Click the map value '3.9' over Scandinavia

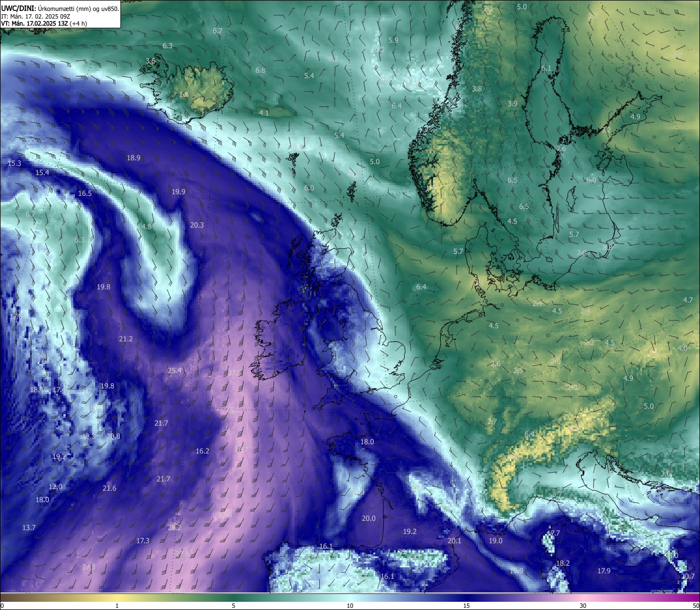(512, 103)
